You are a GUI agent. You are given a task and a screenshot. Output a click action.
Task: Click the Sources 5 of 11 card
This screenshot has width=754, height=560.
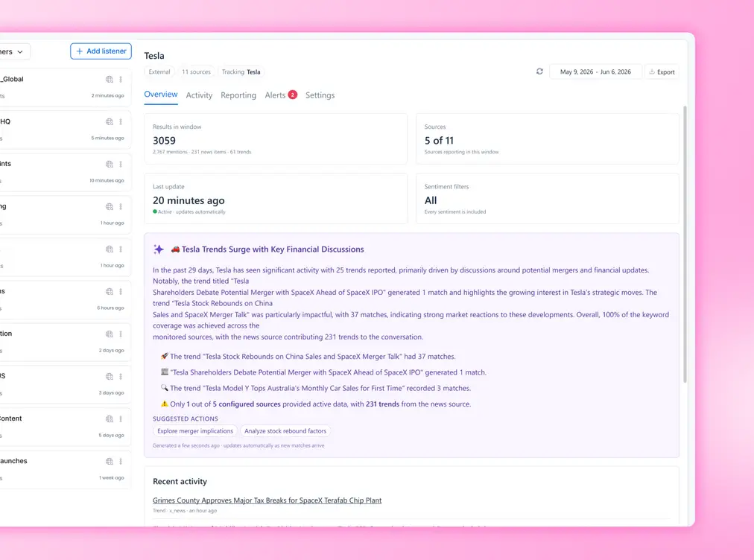click(x=547, y=139)
